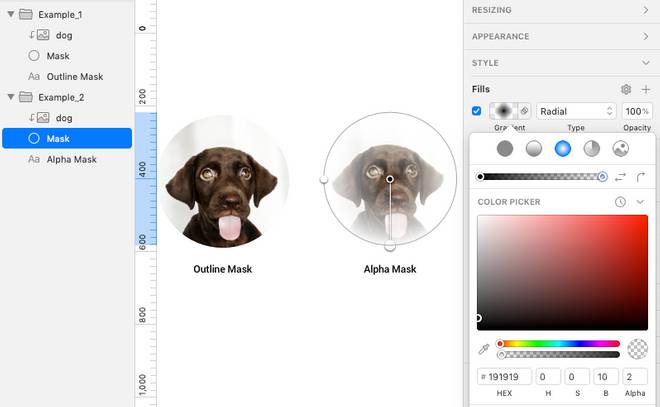
Task: Open the Appearance section header
Action: click(x=560, y=36)
